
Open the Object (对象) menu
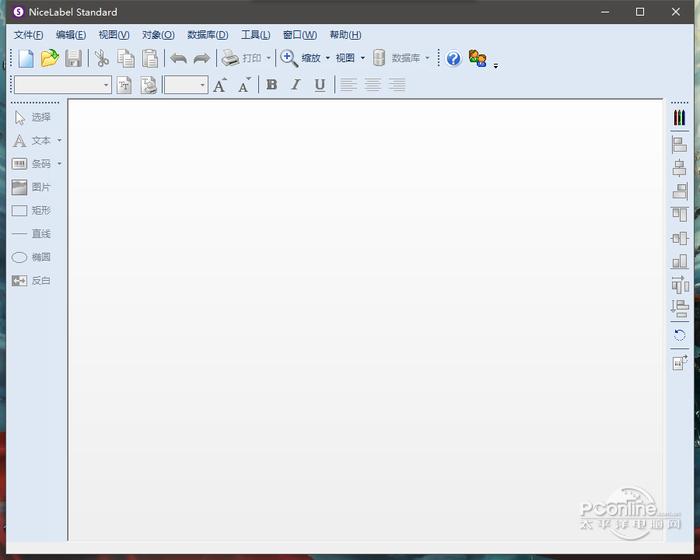(x=158, y=35)
